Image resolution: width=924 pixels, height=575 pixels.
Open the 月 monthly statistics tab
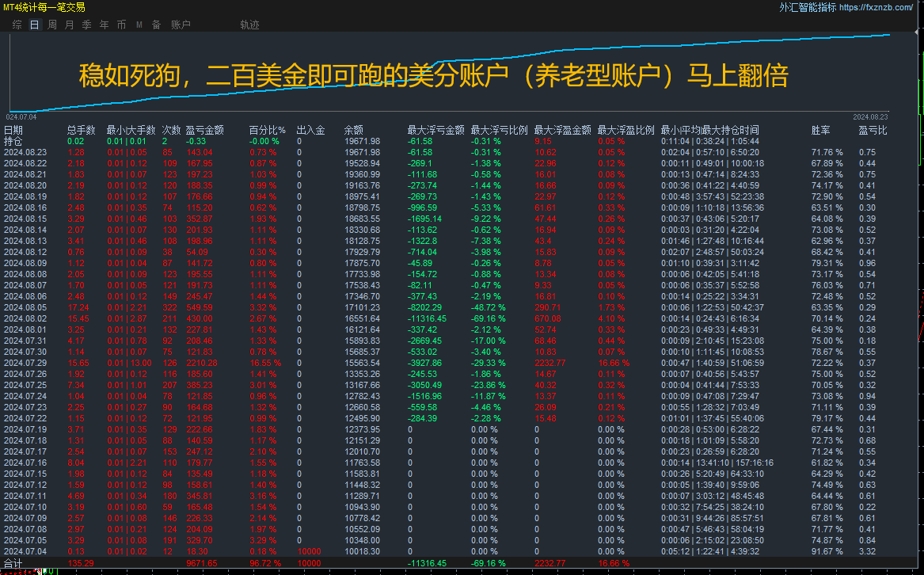70,25
